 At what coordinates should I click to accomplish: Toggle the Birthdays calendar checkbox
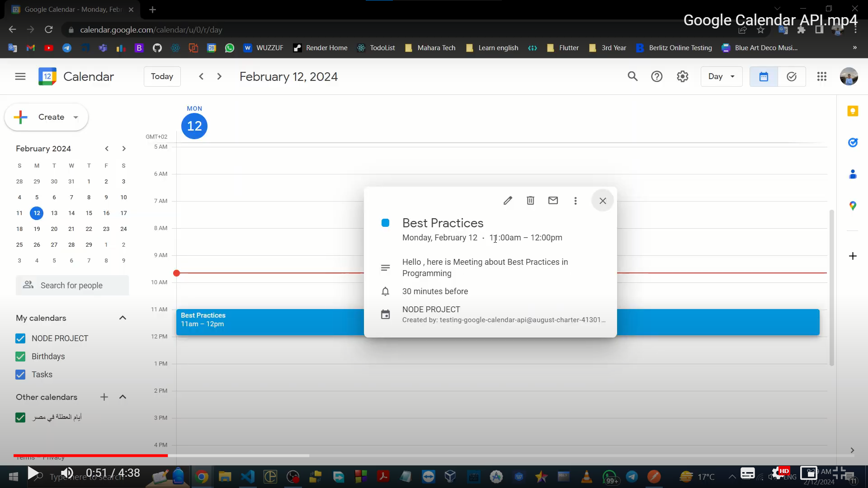pyautogui.click(x=20, y=357)
